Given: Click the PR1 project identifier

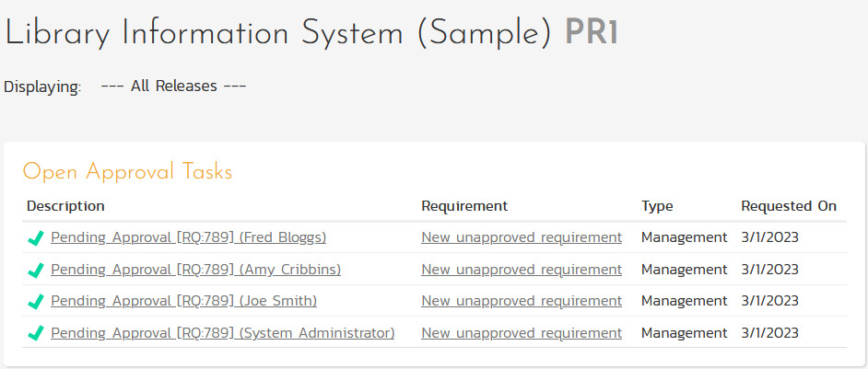Looking at the screenshot, I should [592, 34].
